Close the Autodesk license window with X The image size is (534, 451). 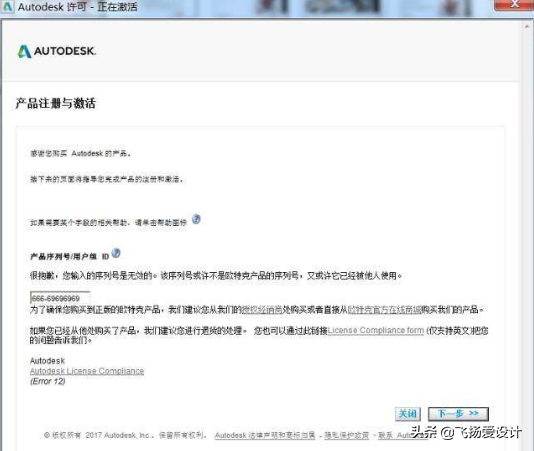(514, 5)
